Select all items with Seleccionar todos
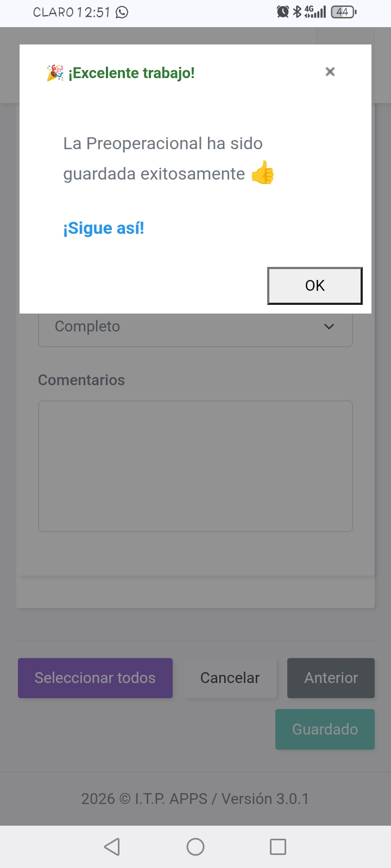 click(x=95, y=678)
